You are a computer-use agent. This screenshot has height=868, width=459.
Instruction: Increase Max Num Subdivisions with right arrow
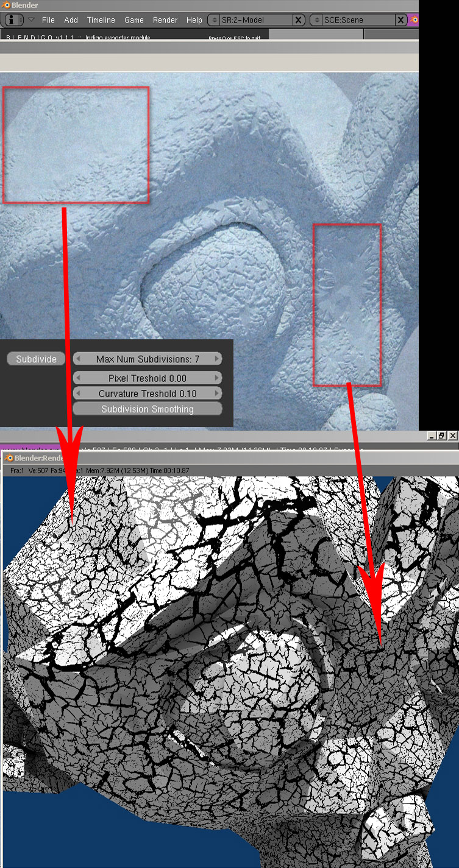[217, 359]
